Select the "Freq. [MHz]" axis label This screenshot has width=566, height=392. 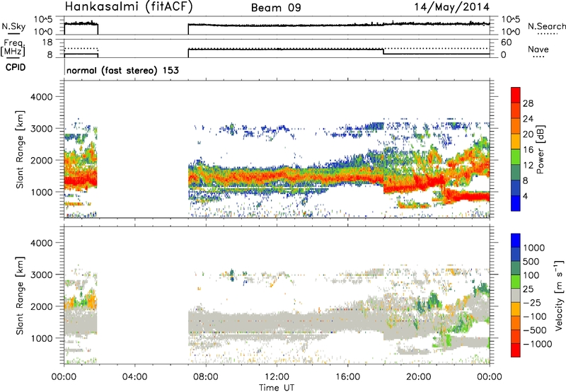(x=13, y=47)
